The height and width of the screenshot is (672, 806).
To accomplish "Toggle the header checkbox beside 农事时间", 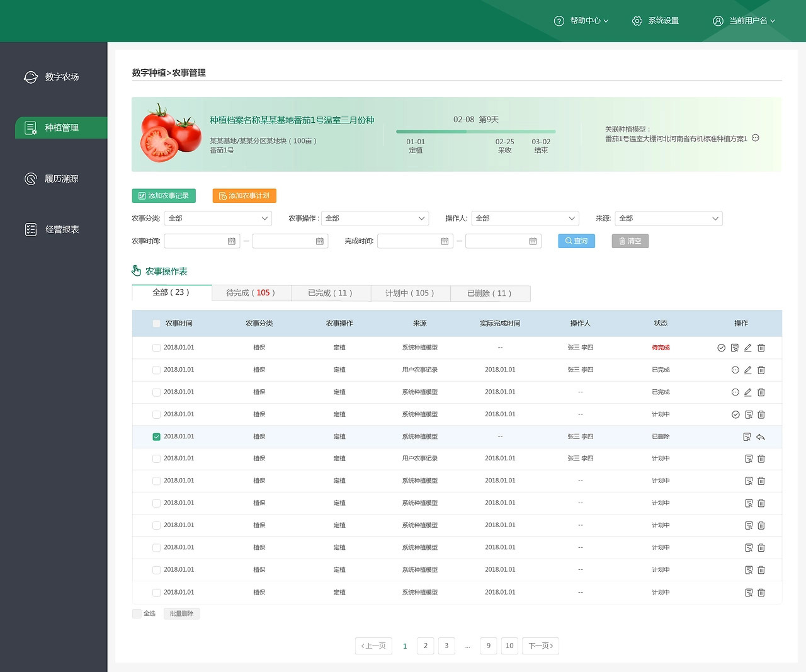I will [156, 324].
